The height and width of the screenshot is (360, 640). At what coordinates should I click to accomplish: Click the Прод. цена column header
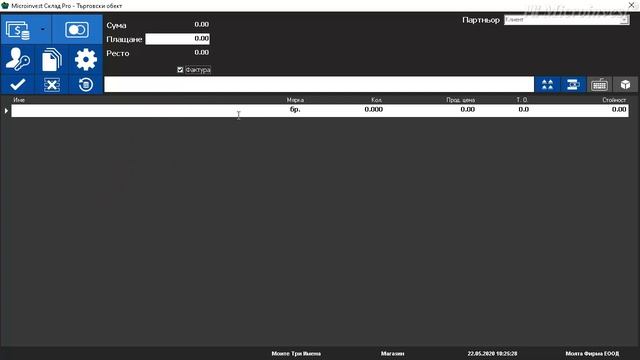(460, 100)
